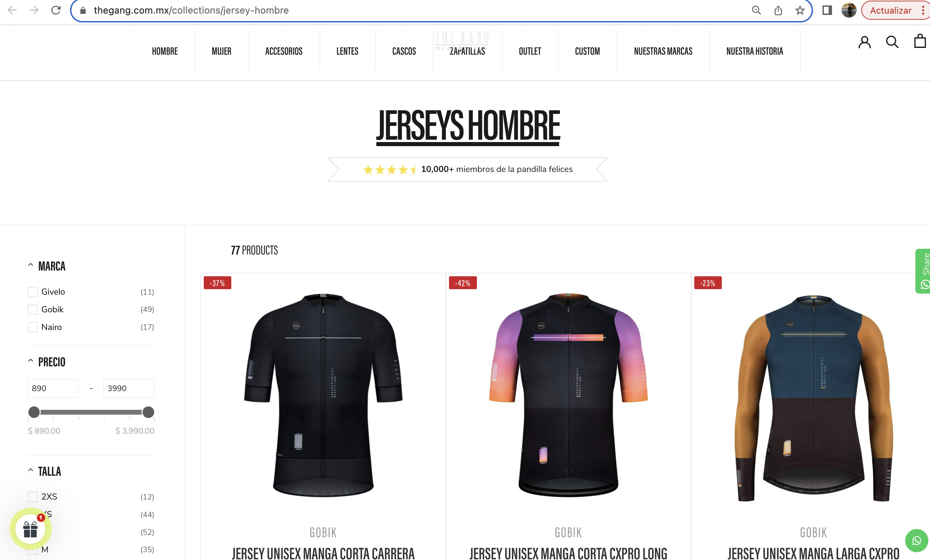Open the green WhatsApp chat bubble
Image resolution: width=930 pixels, height=560 pixels.
click(x=916, y=540)
